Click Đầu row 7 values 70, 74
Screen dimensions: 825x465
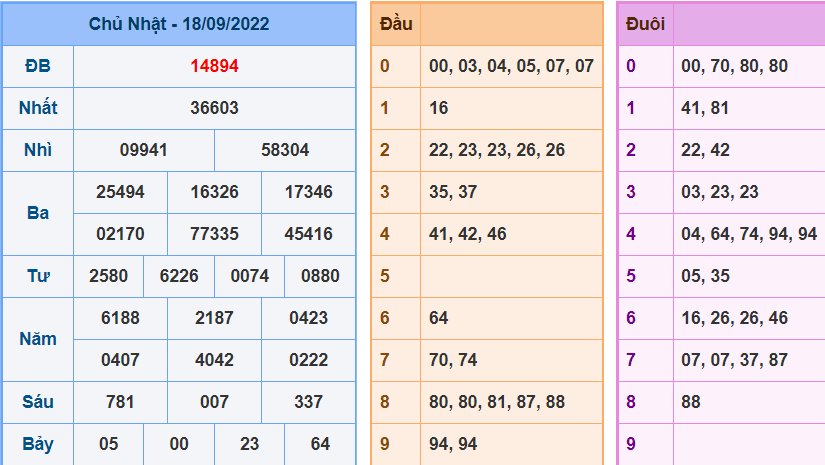453,360
